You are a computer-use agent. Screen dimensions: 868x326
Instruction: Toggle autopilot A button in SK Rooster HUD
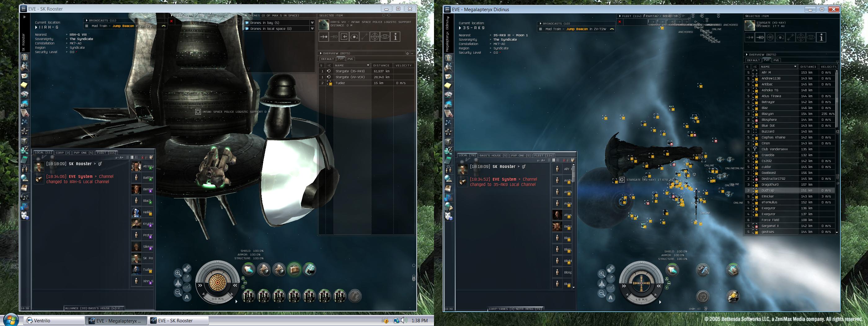pos(187,297)
